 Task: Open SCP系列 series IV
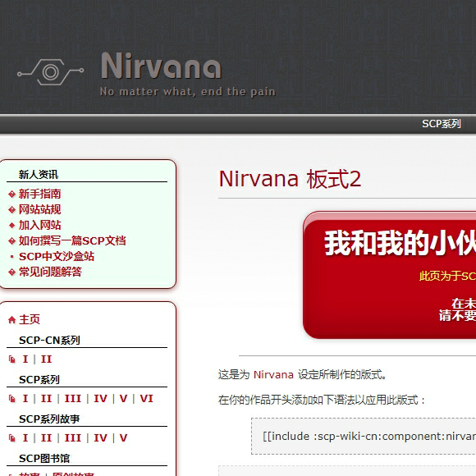100,399
